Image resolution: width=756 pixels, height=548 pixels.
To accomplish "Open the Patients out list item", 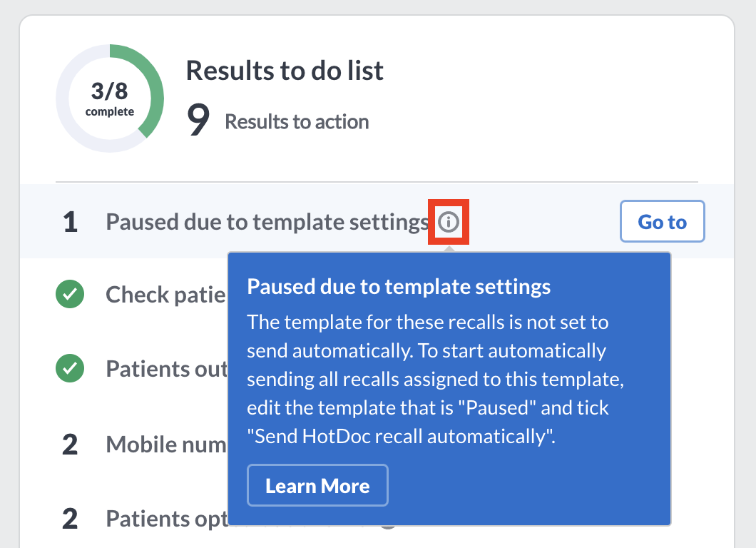I will pos(166,369).
